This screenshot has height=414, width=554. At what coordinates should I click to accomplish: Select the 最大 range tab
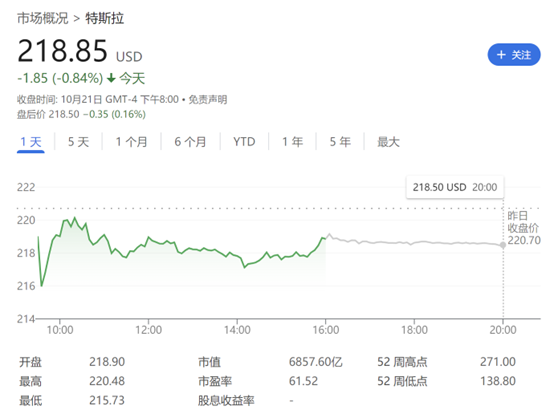388,142
